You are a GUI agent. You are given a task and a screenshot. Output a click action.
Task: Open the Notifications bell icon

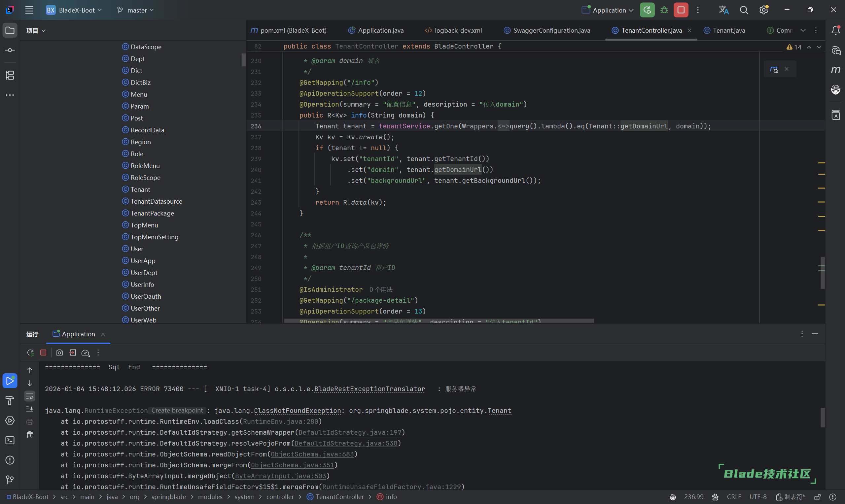835,30
